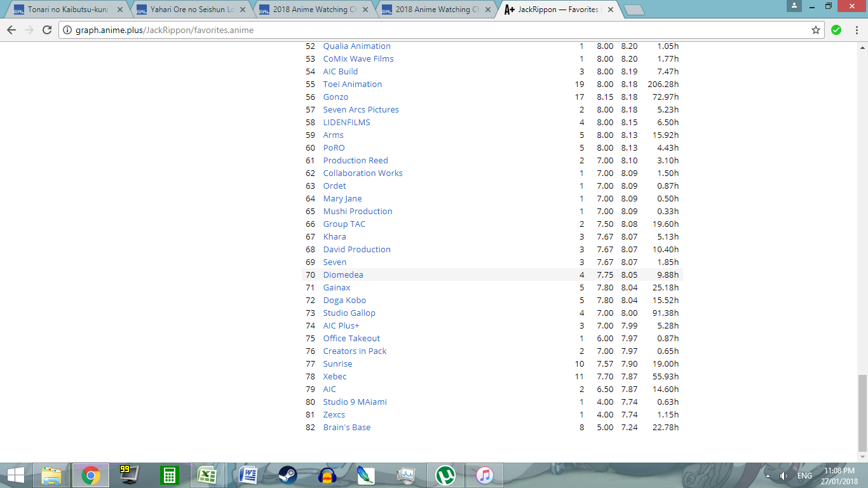Open the Studio Gallop link
Viewport: 868px width, 488px height.
tap(349, 313)
